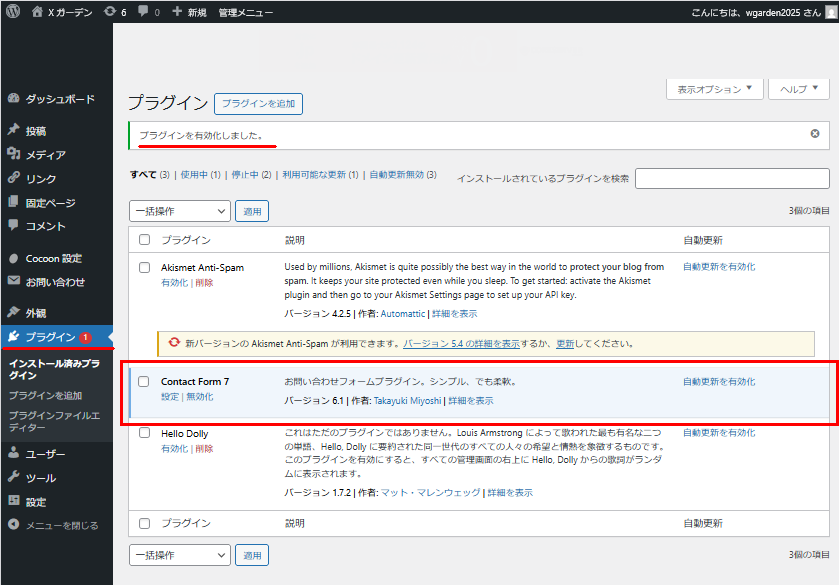Click the プラグインを追加 button beside title
The width and height of the screenshot is (839, 585).
pyautogui.click(x=258, y=104)
